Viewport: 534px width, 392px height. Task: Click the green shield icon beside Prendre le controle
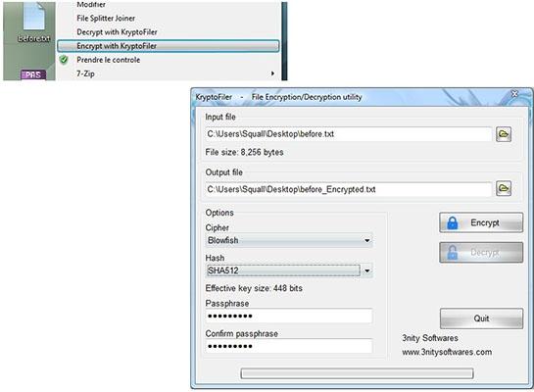(x=64, y=60)
